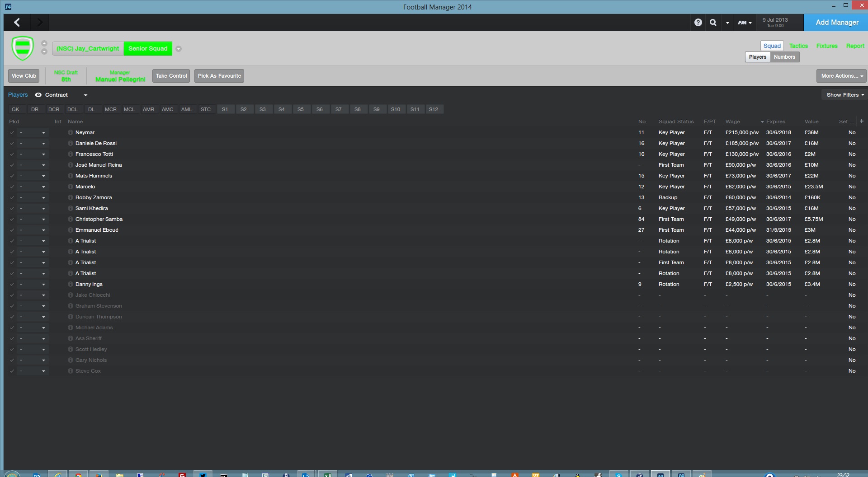Open info icon beside José Manuel Reina
The height and width of the screenshot is (477, 868).
pyautogui.click(x=71, y=165)
